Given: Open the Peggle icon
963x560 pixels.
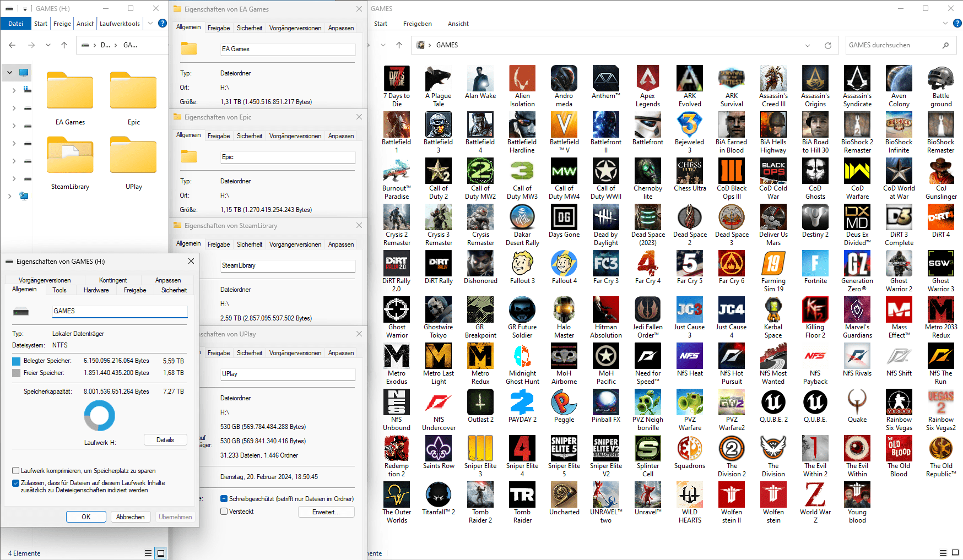Looking at the screenshot, I should tap(564, 406).
